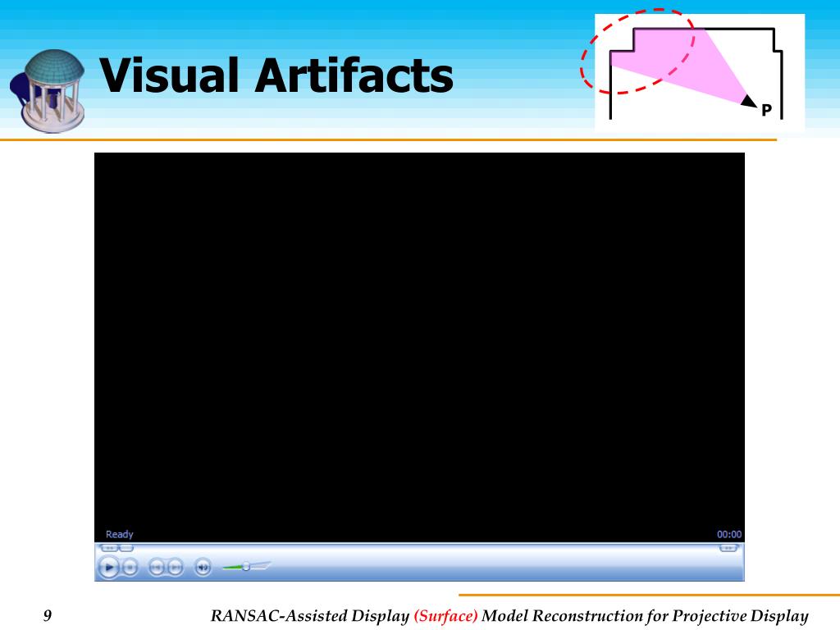Viewport: 840px width, 630px height.
Task: Adjust the volume slider
Action: point(246,566)
